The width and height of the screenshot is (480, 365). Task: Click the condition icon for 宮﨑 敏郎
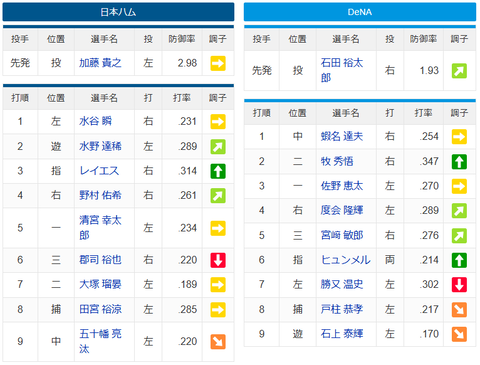coord(459,236)
